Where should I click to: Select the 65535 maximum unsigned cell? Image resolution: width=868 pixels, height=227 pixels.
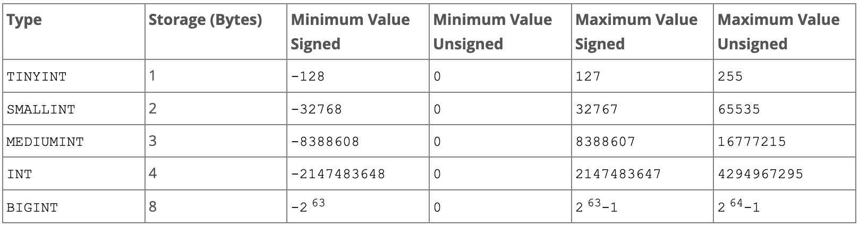(785, 109)
